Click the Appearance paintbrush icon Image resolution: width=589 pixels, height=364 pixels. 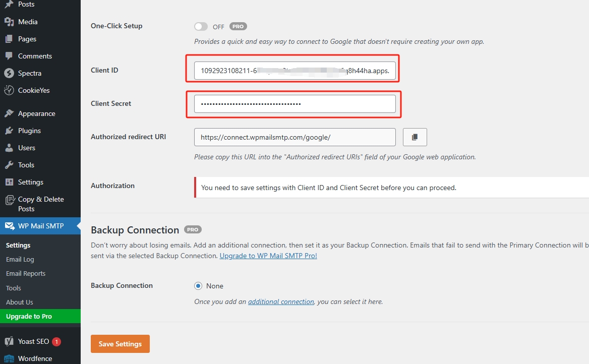[x=9, y=113]
